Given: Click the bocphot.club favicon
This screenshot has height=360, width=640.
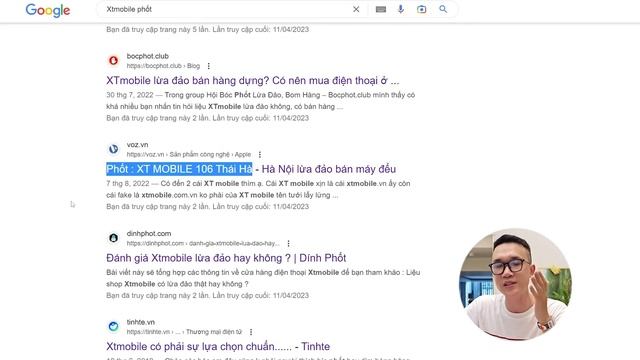Looking at the screenshot, I should (x=113, y=60).
